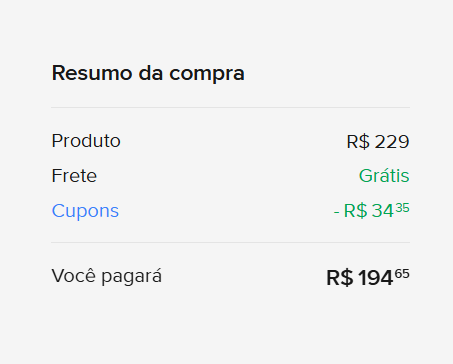The height and width of the screenshot is (364, 453).
Task: Open the Cupons link
Action: coord(85,211)
